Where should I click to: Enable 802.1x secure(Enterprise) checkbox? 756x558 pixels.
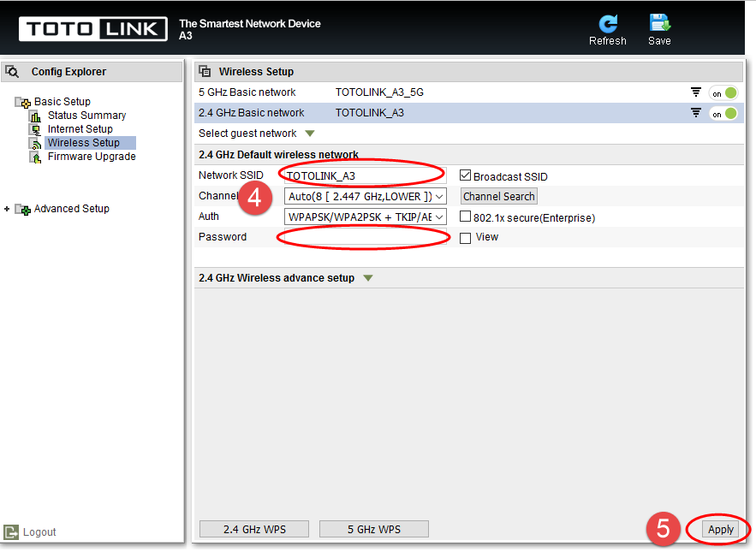(465, 217)
